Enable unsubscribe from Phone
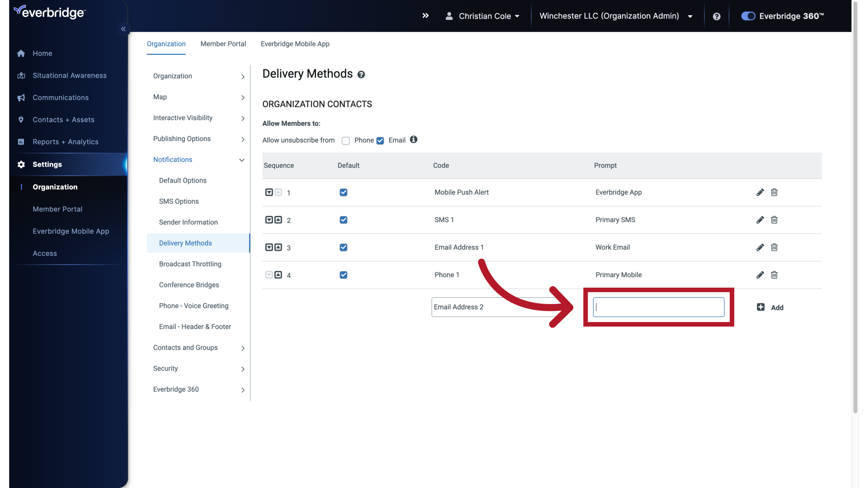Screen dimensions: 868x488 [x=345, y=141]
